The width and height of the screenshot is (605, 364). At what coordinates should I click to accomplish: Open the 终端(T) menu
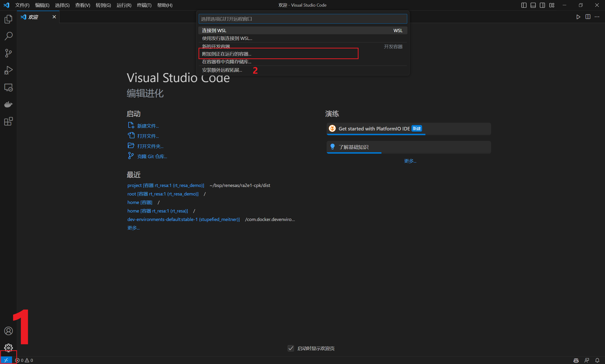pyautogui.click(x=144, y=5)
